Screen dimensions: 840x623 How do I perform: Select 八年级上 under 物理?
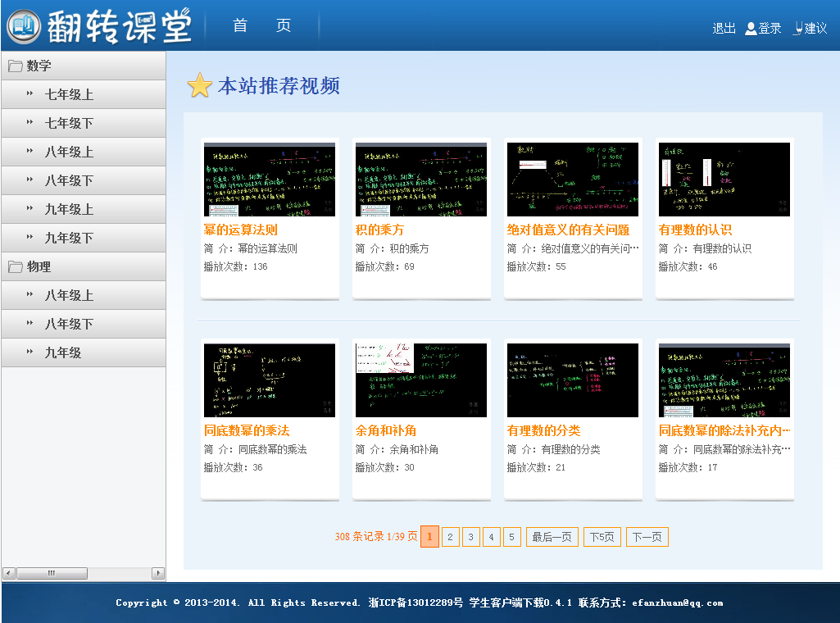point(84,295)
